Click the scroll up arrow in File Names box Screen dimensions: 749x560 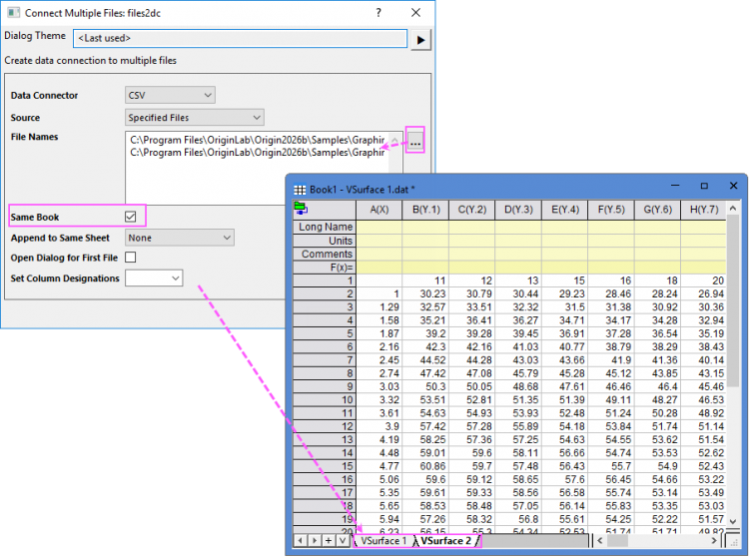coord(395,141)
